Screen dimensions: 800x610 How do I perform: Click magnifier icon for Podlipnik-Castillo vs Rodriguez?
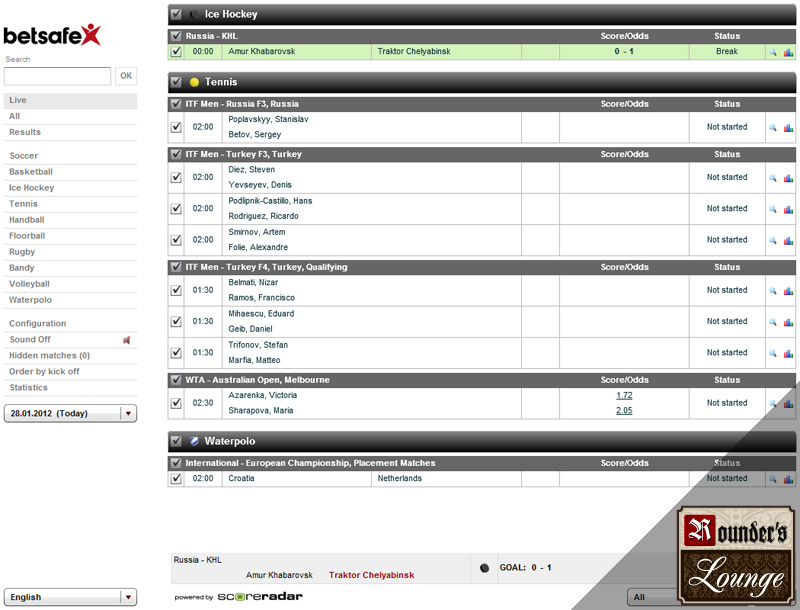pos(773,209)
